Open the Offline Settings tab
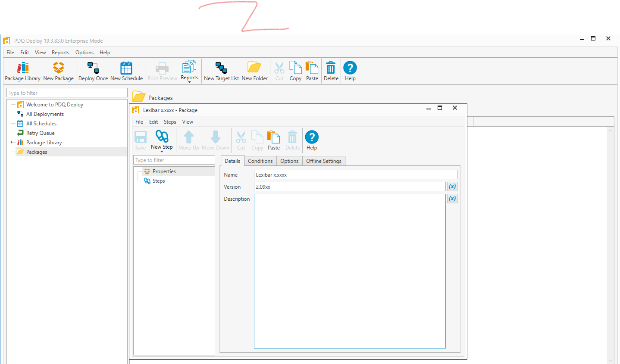The width and height of the screenshot is (620, 364). 323,161
